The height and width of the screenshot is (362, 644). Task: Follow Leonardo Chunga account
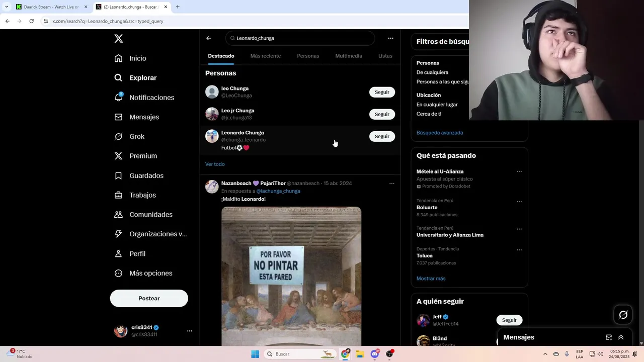click(x=382, y=136)
